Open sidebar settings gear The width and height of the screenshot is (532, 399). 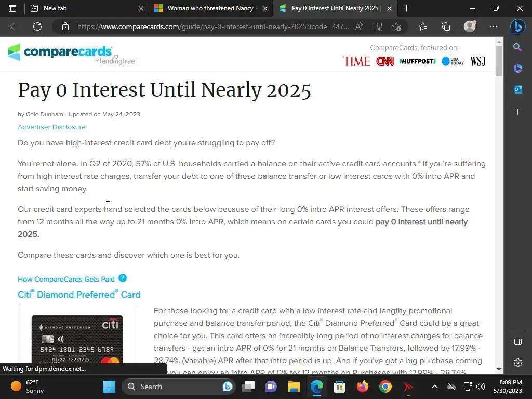point(518,362)
